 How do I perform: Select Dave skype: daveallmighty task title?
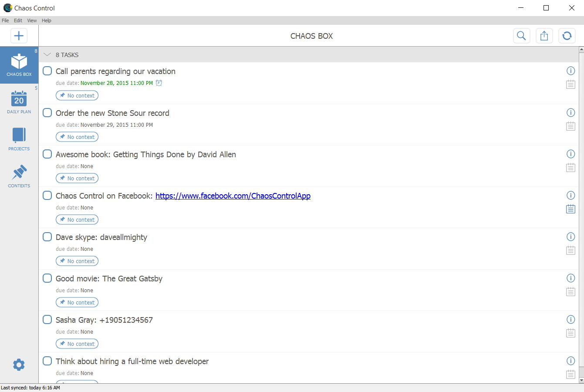101,237
